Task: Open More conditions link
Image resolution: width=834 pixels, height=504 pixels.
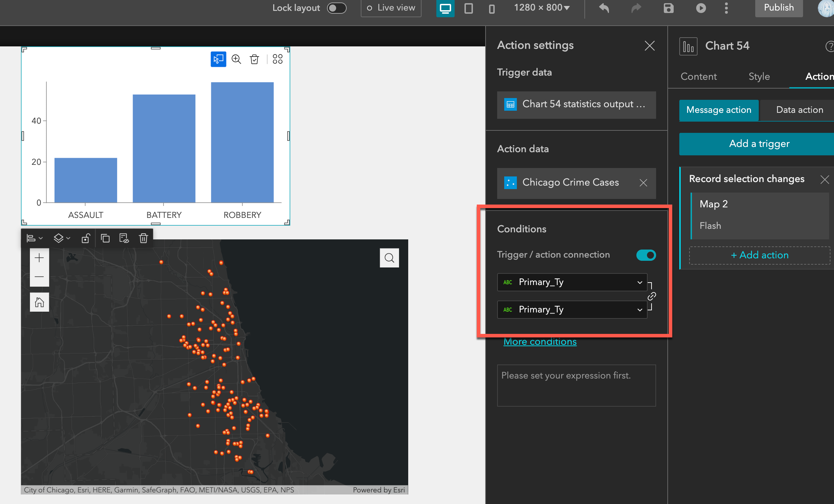Action: click(540, 341)
